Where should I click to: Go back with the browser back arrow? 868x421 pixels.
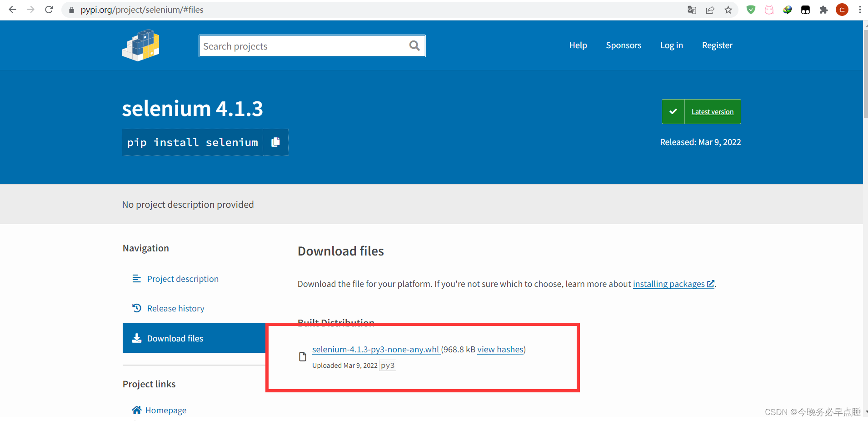click(12, 10)
